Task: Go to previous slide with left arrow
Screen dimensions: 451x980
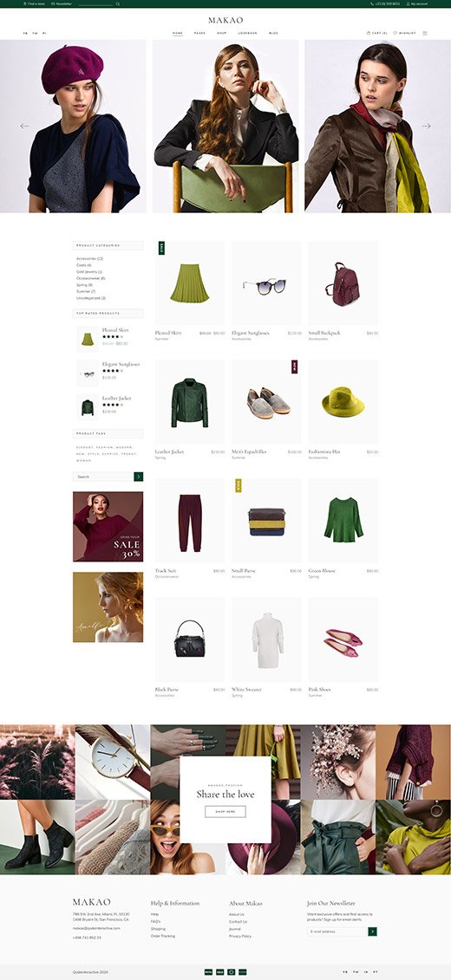Action: [x=24, y=126]
